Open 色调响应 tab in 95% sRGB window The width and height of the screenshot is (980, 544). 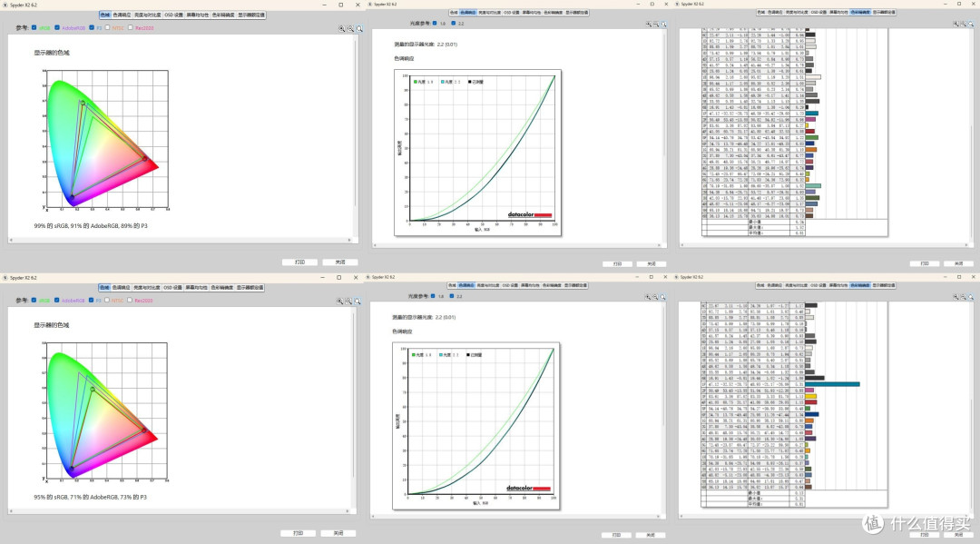122,287
